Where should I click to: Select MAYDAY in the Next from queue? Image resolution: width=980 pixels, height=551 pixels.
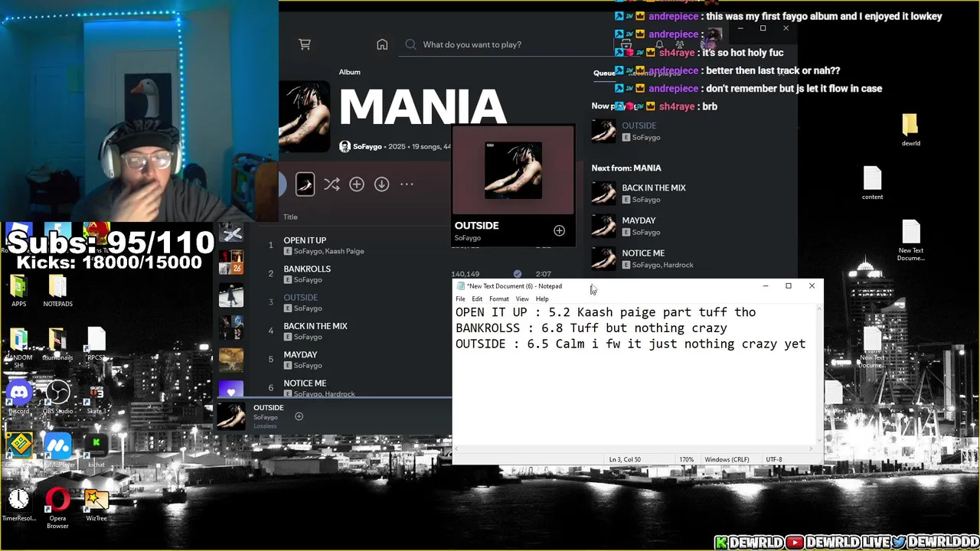[x=639, y=220]
